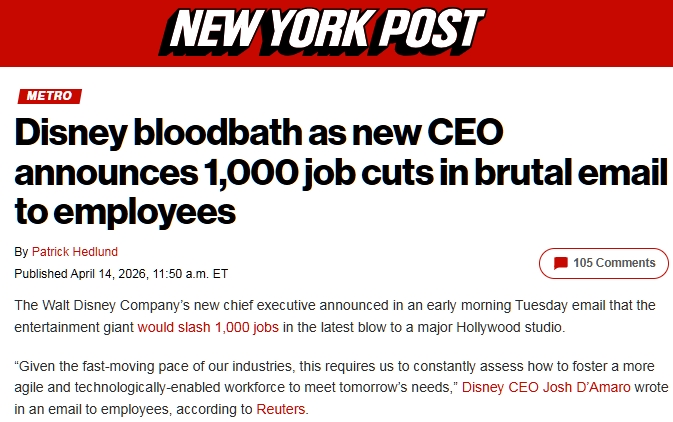
Task: Open author Patrick Hedlund's profile link
Action: pos(76,251)
